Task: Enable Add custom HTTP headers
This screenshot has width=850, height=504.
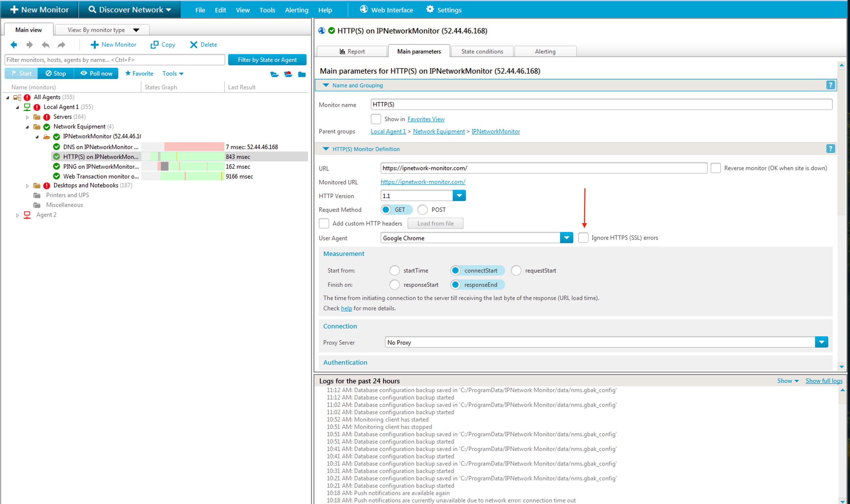Action: [x=324, y=224]
